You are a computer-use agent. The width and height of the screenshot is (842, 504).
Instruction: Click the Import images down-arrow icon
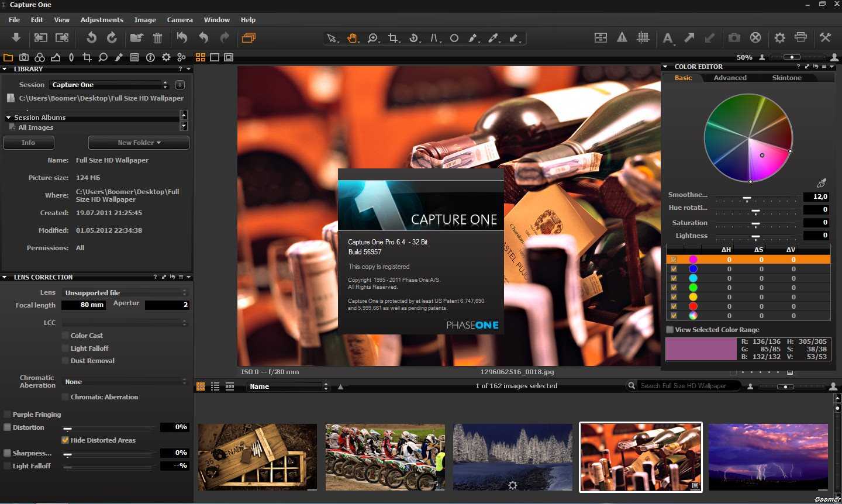pyautogui.click(x=16, y=37)
